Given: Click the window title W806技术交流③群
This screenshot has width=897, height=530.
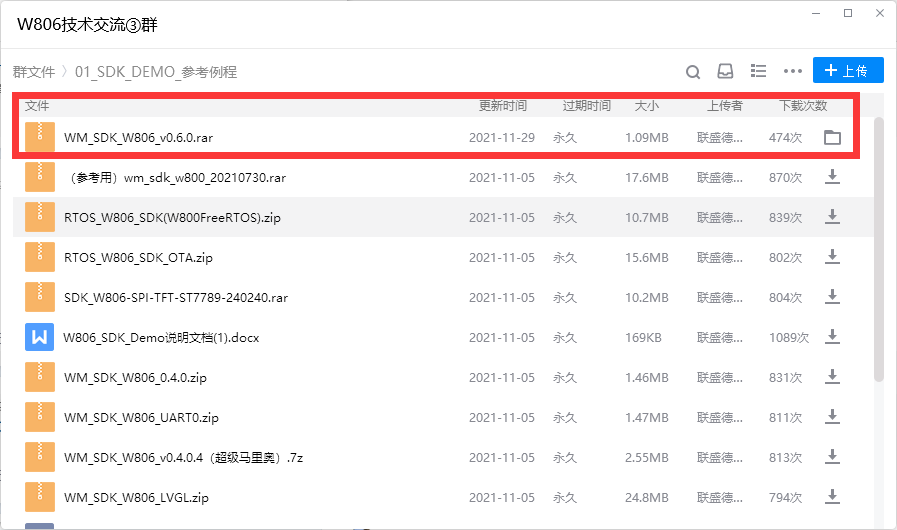Looking at the screenshot, I should (87, 25).
